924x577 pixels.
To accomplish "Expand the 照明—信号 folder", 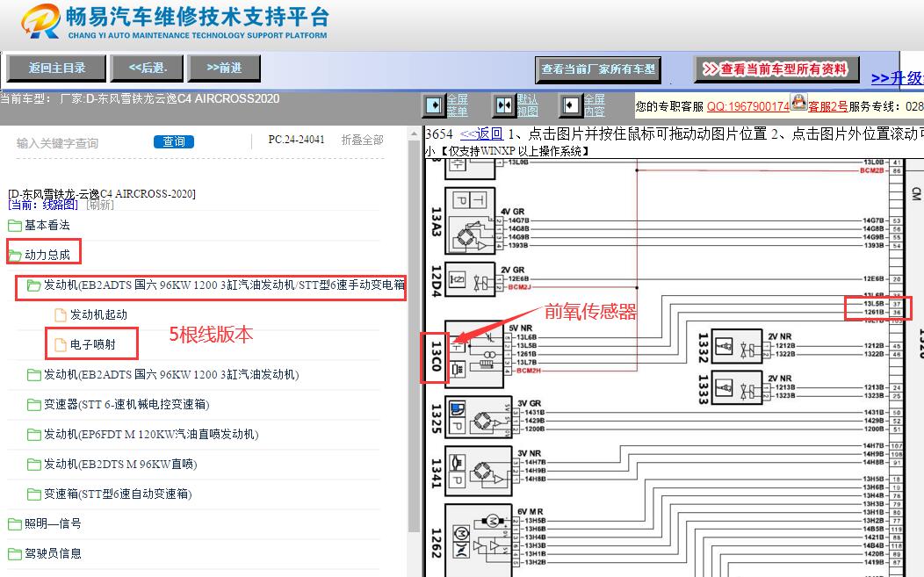I will [x=53, y=523].
